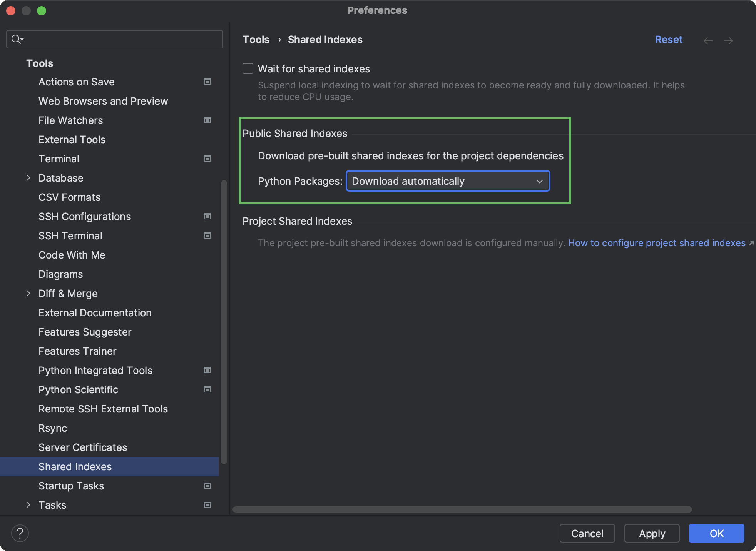Click the Actions on Save icon
The height and width of the screenshot is (551, 756).
pyautogui.click(x=208, y=82)
